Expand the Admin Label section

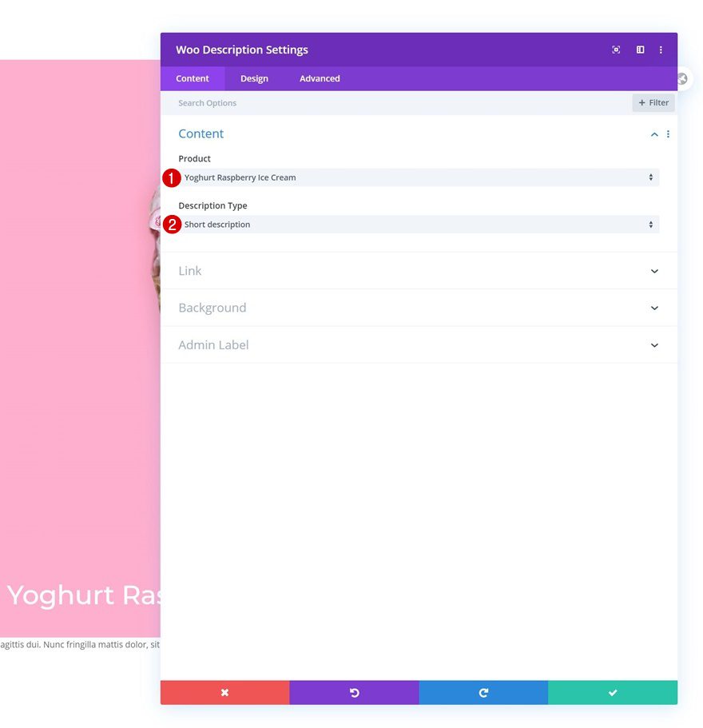pyautogui.click(x=419, y=345)
